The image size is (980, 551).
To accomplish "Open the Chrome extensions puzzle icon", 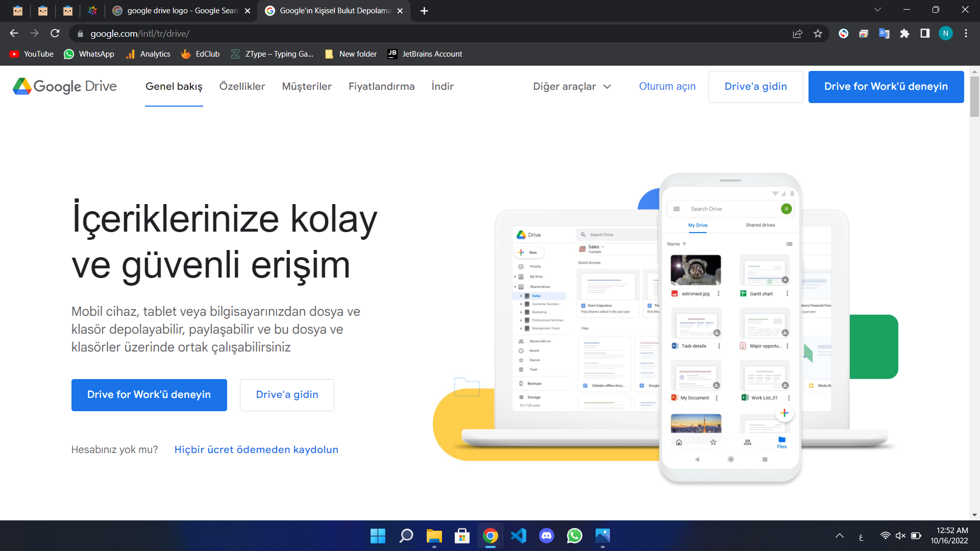I will click(x=904, y=34).
